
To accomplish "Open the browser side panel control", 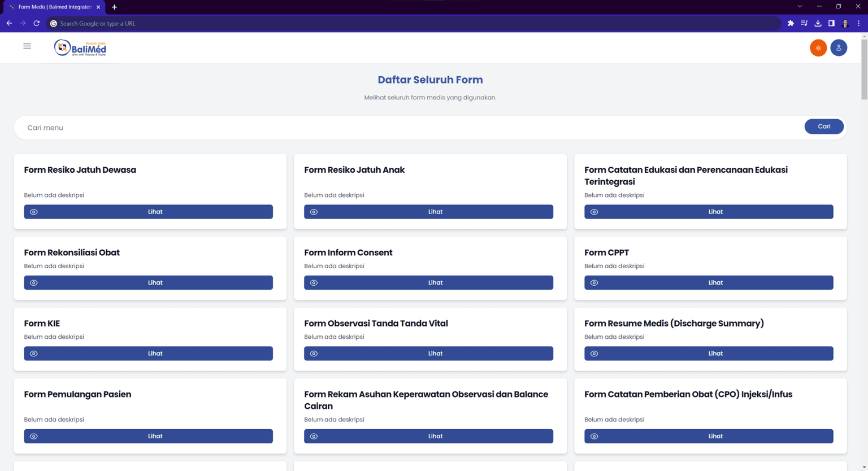I will (831, 23).
